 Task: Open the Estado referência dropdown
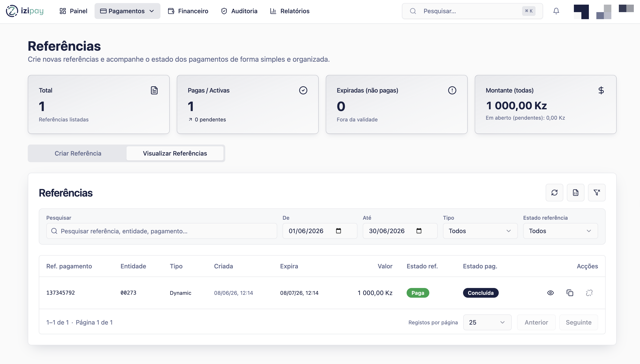[560, 231]
